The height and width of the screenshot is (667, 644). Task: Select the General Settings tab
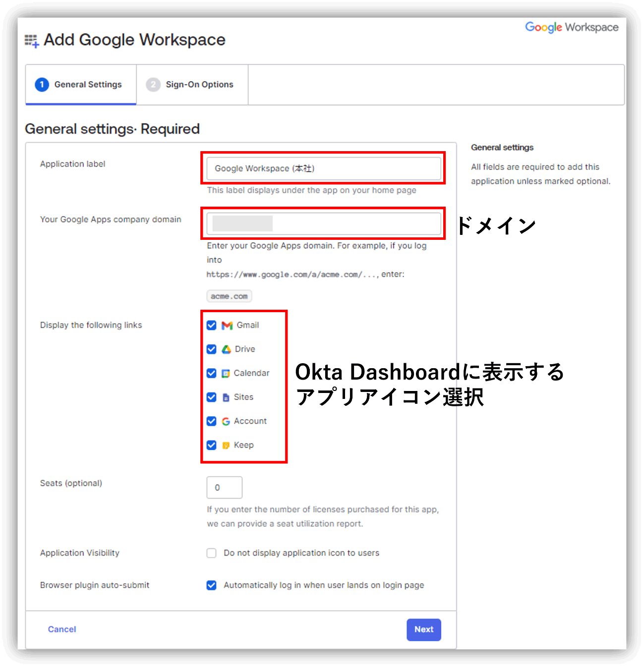(x=81, y=85)
